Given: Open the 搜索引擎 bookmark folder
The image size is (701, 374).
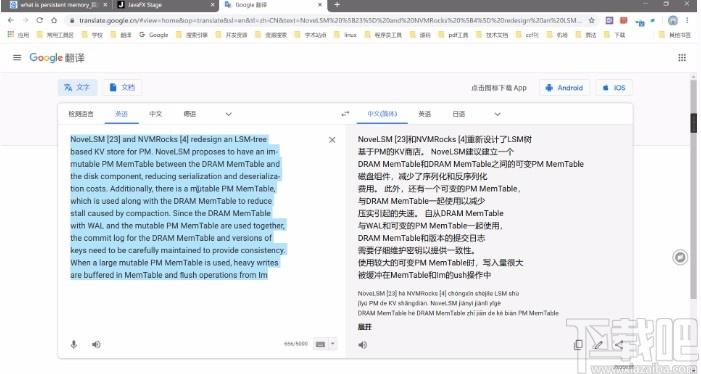Looking at the screenshot, I should pyautogui.click(x=192, y=34).
